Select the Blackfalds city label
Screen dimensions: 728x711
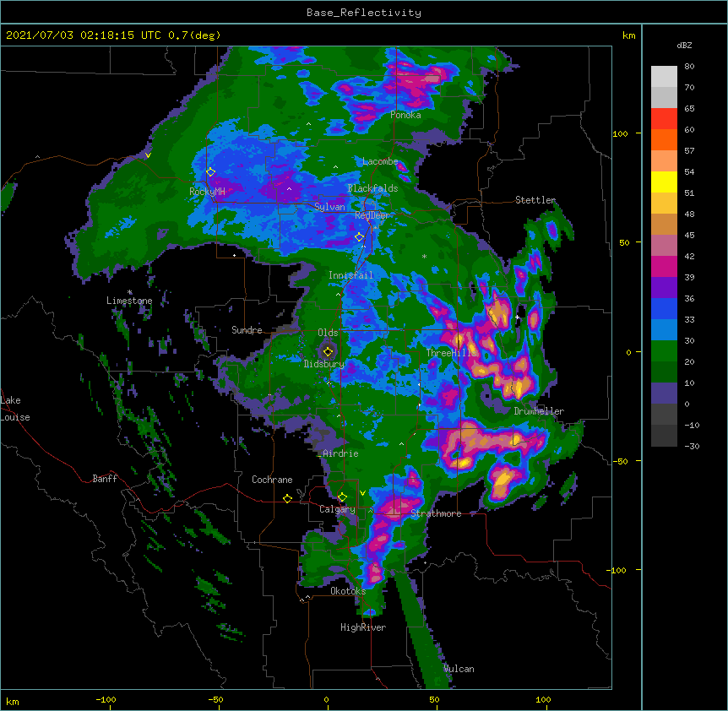pyautogui.click(x=372, y=188)
